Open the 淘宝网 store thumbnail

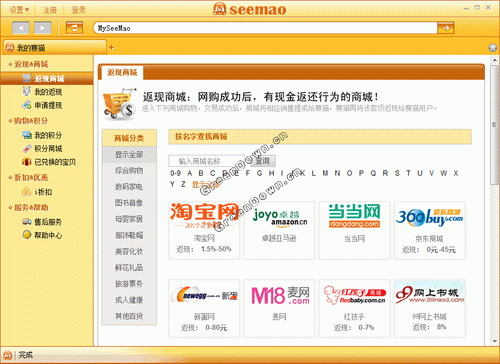[204, 230]
